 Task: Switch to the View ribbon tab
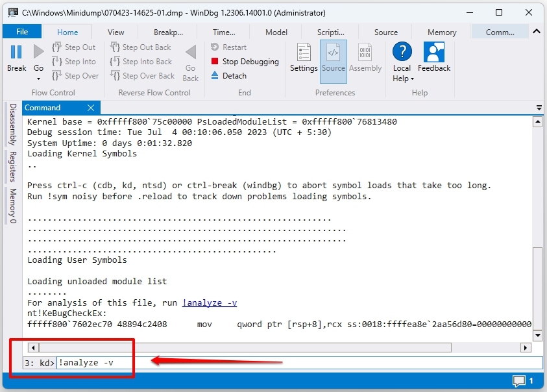click(115, 32)
